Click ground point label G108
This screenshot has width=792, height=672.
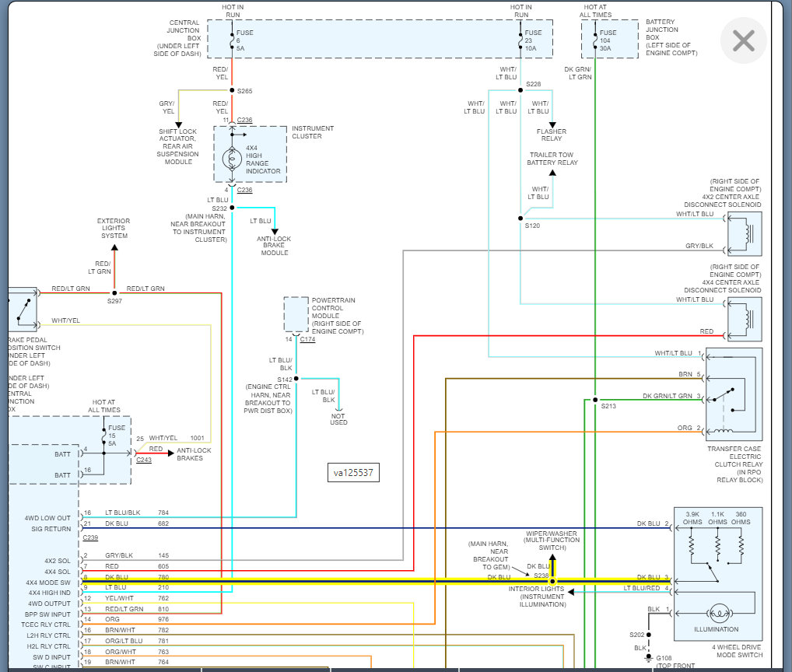pyautogui.click(x=664, y=658)
